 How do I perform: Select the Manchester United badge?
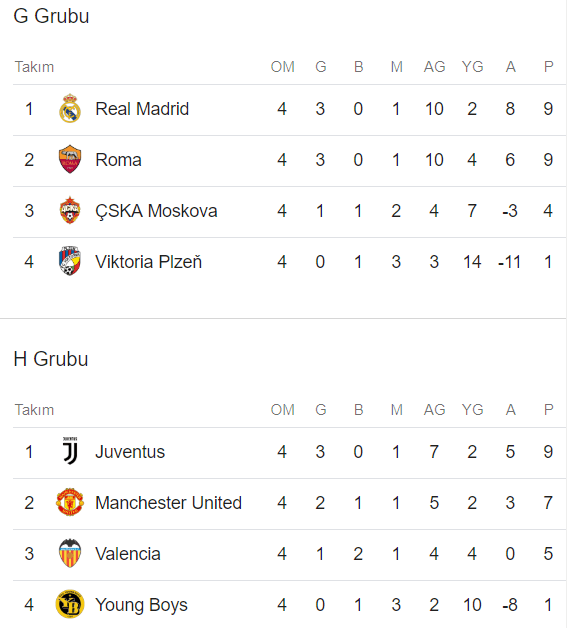(70, 502)
